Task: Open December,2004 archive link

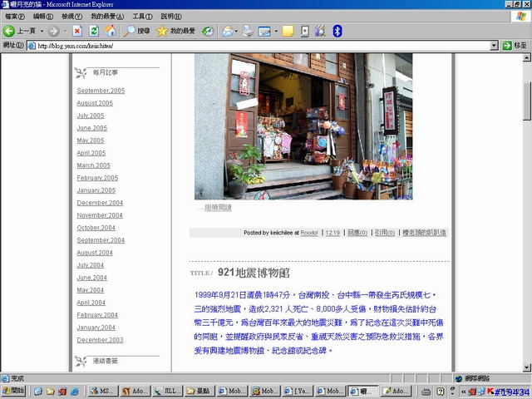Action: point(100,203)
